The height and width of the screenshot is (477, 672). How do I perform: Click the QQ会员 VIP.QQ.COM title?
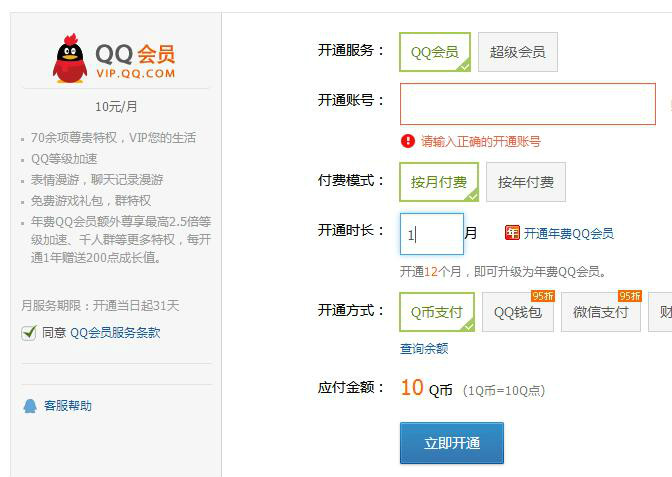coord(135,60)
